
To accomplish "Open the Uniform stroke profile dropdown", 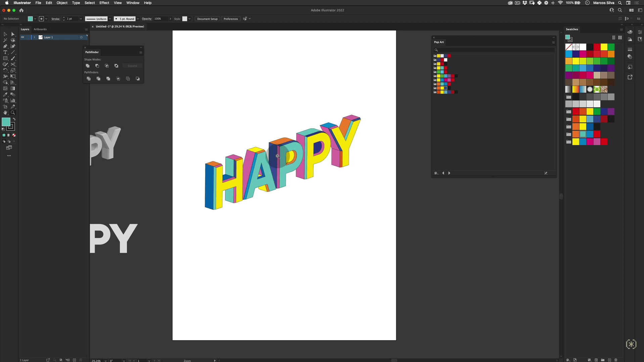I will [x=110, y=19].
